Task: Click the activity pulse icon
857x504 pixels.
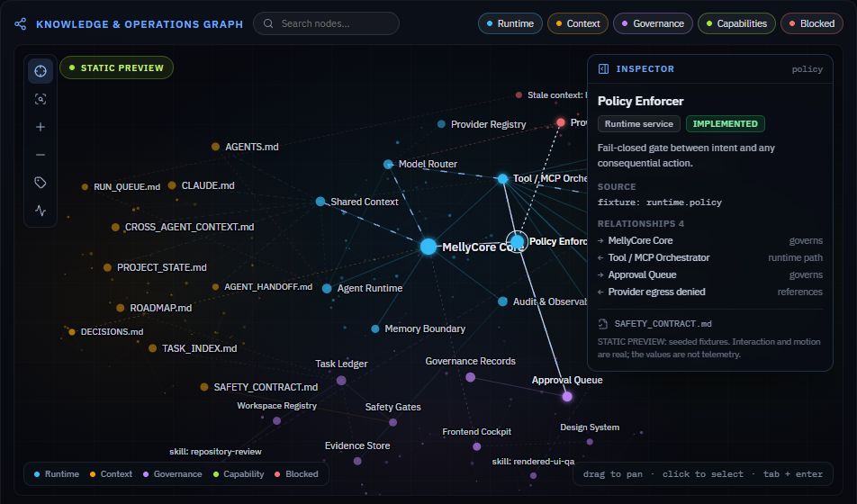Action: (41, 211)
